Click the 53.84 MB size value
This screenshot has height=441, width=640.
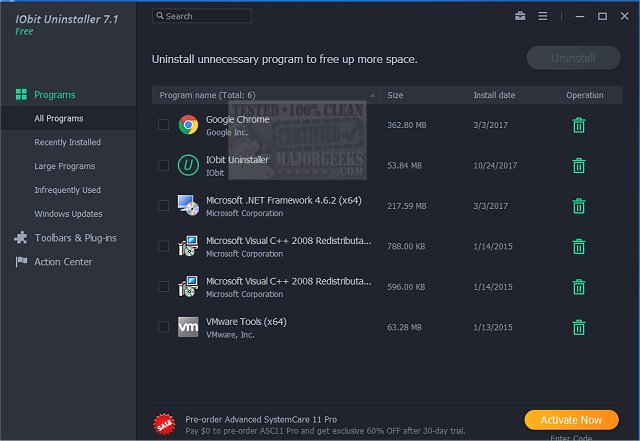point(404,165)
